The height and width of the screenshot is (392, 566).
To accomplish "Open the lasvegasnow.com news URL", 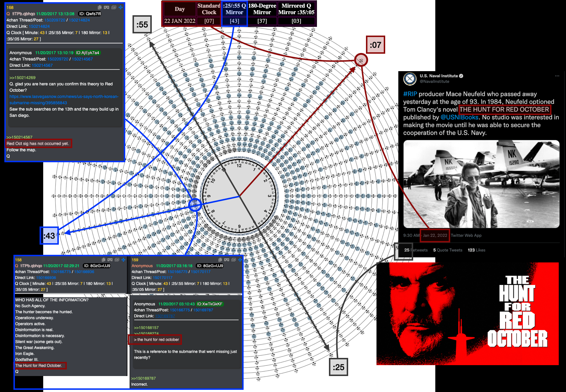I will 64,100.
